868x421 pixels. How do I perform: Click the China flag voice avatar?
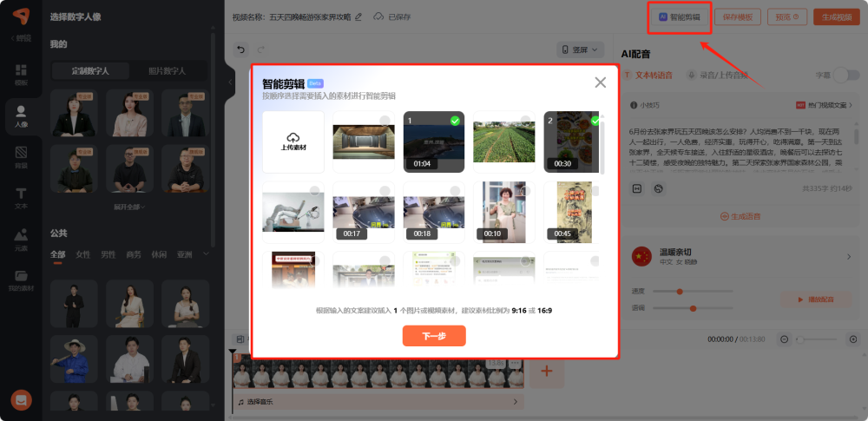(641, 256)
